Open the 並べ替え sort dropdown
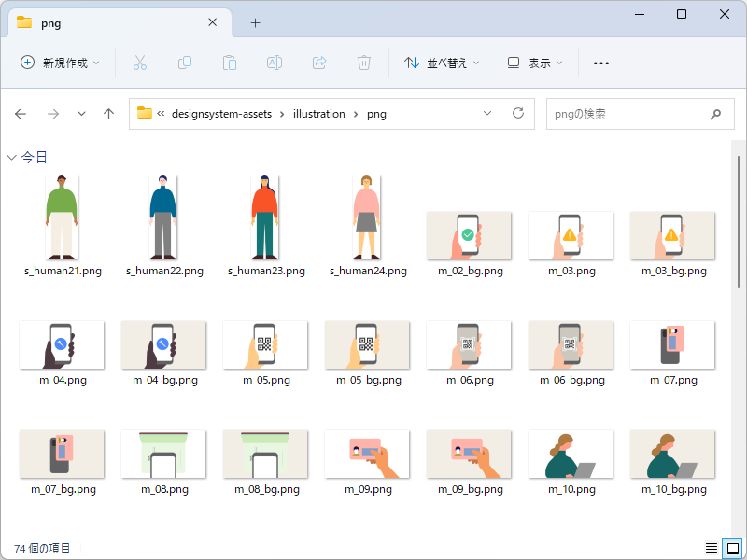This screenshot has height=560, width=747. point(442,63)
